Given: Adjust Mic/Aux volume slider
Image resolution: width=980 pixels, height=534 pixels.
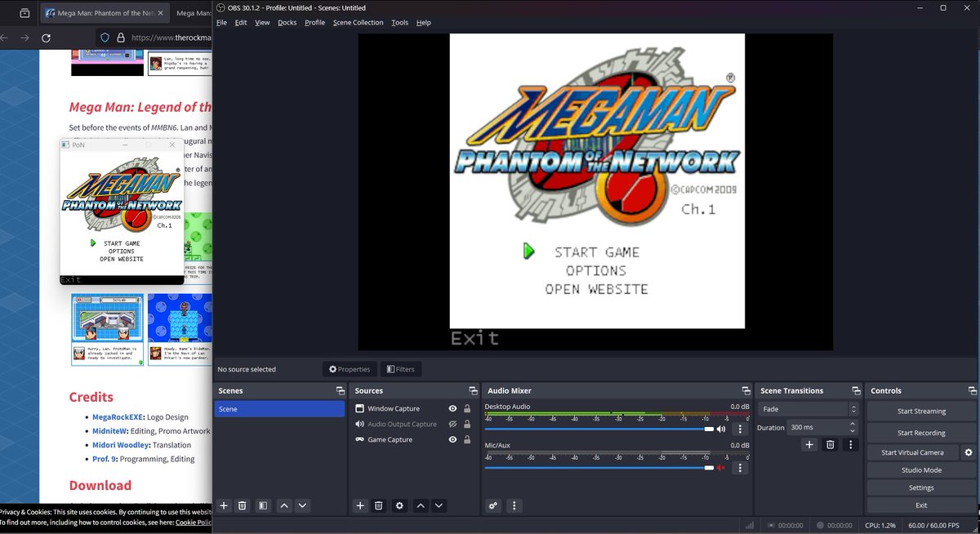Looking at the screenshot, I should tap(599, 468).
